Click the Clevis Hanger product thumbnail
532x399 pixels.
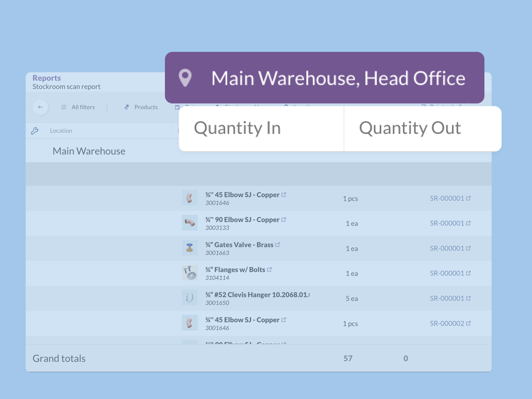point(190,298)
